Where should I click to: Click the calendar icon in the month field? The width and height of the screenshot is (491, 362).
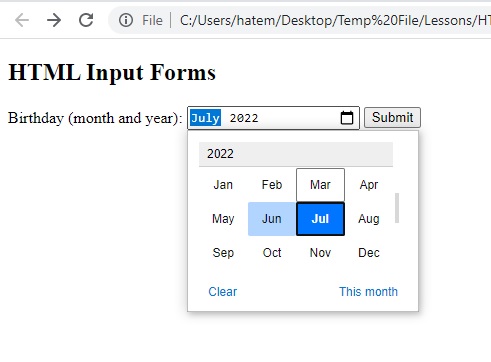pos(347,118)
